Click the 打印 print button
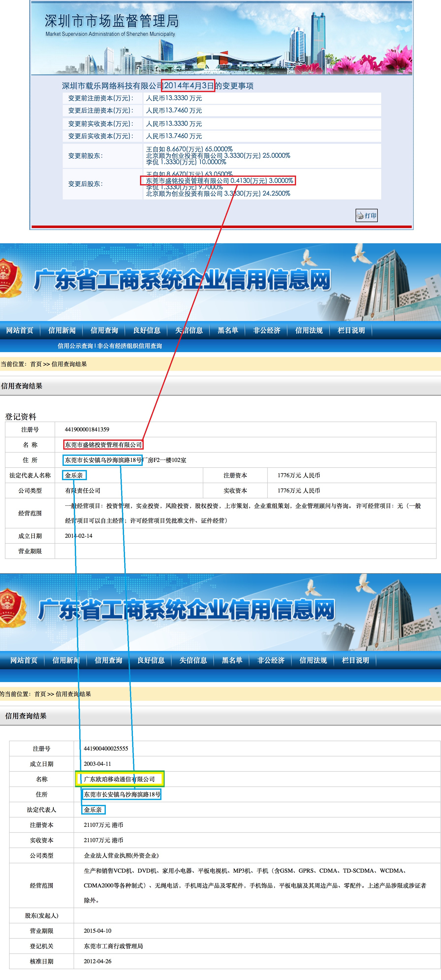Viewport: 441px width, 980px height. click(x=366, y=215)
